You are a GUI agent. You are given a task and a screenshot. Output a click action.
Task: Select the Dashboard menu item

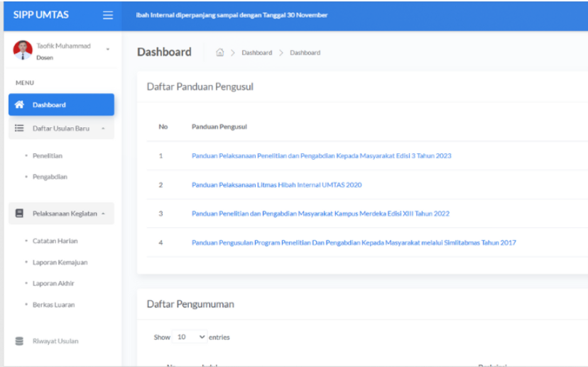(61, 104)
